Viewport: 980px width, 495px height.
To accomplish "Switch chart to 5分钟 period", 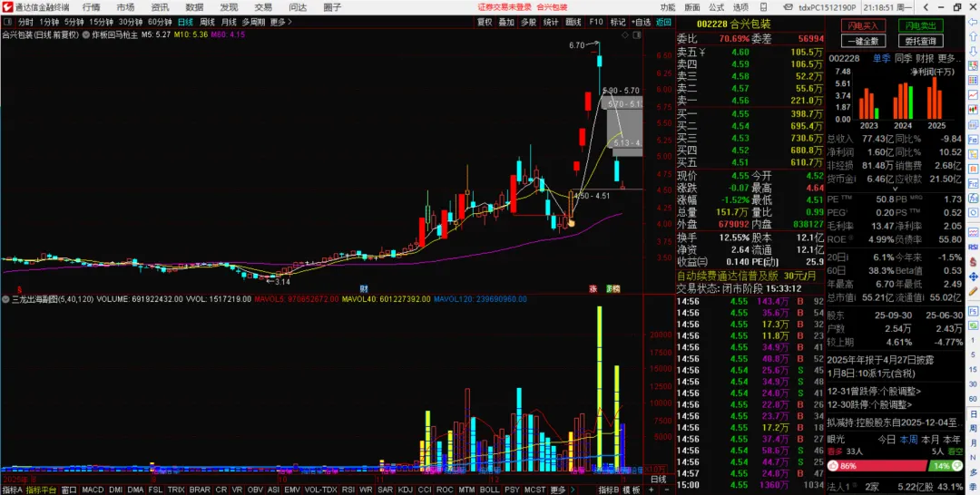I will tap(73, 22).
